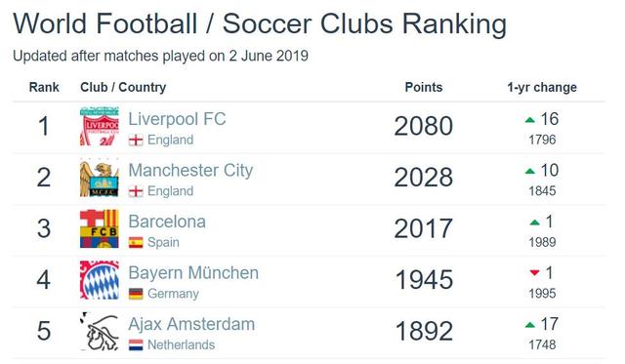This screenshot has height=364, width=625.
Task: Click the Netherlands country link
Action: click(x=181, y=344)
